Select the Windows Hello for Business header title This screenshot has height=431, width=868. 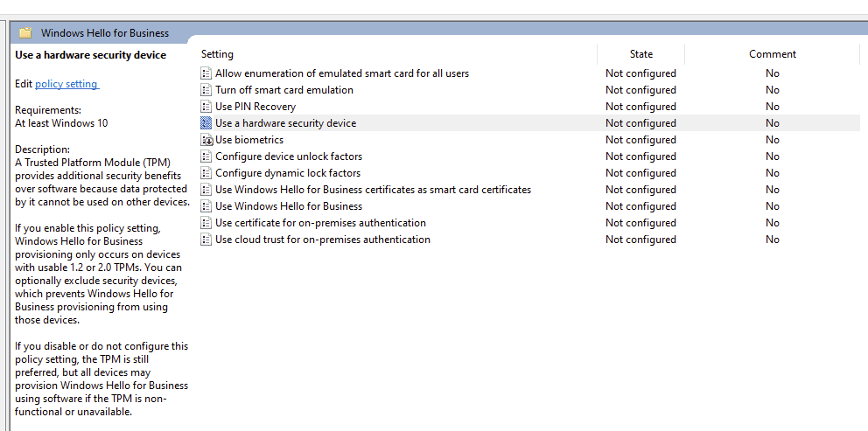(105, 33)
